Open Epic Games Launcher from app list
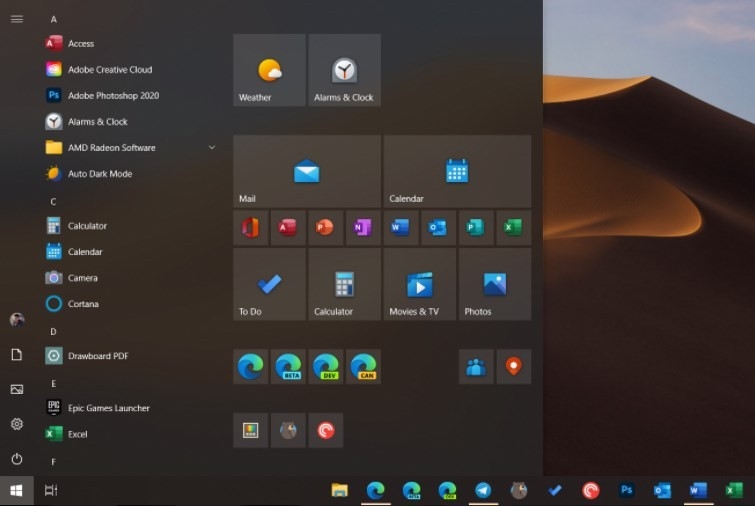Screen dimensions: 755x506 point(131,407)
